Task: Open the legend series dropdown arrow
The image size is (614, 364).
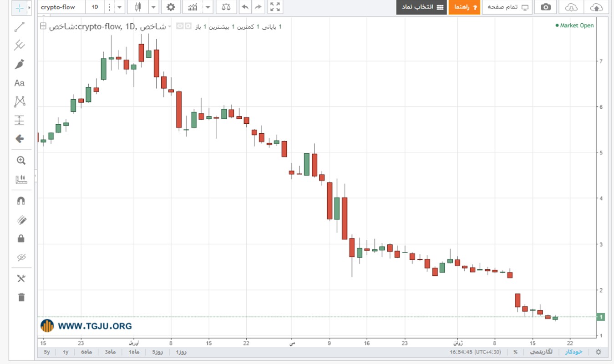Action: tap(170, 26)
